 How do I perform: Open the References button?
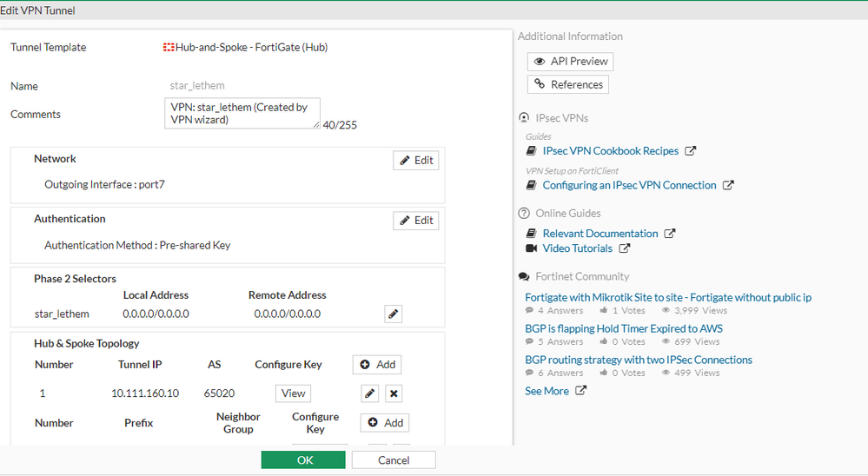(568, 84)
